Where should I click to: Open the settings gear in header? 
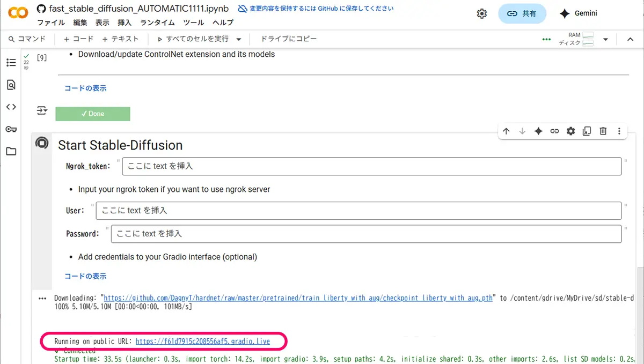click(482, 14)
